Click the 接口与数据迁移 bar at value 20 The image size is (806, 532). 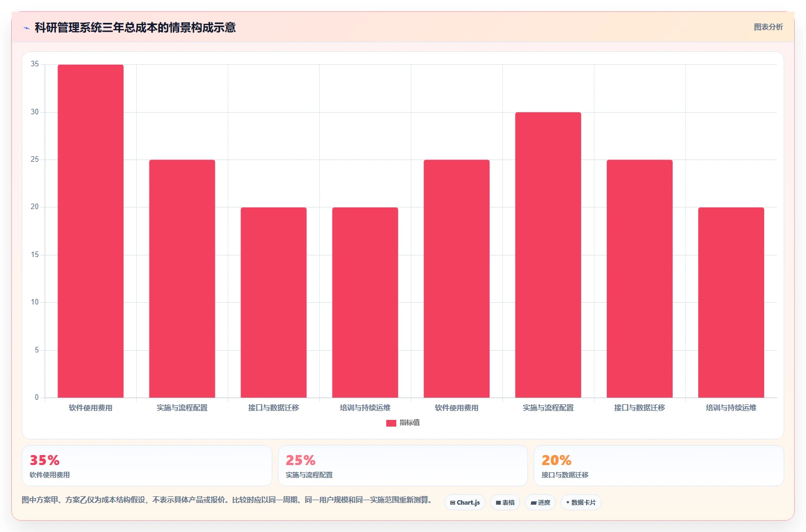(274, 302)
